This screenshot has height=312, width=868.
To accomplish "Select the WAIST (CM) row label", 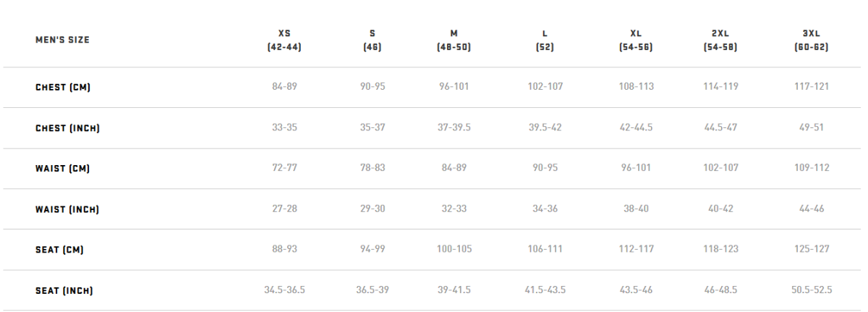I will pyautogui.click(x=62, y=169).
